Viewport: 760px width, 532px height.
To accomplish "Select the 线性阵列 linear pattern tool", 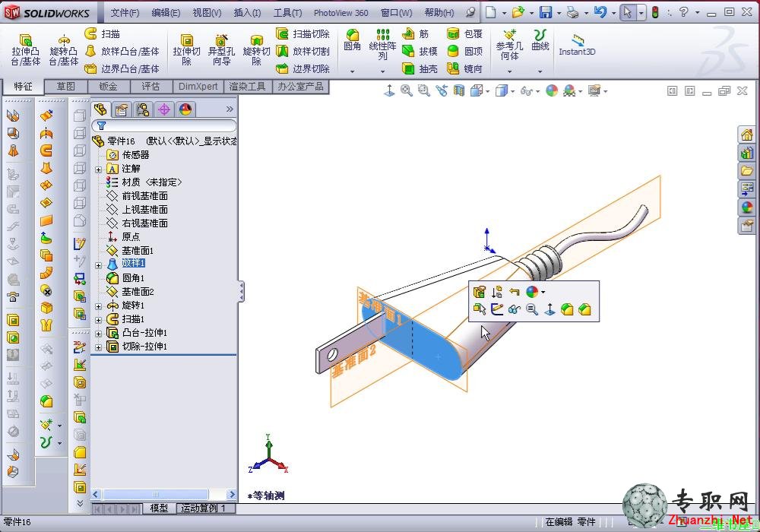I will (382, 45).
